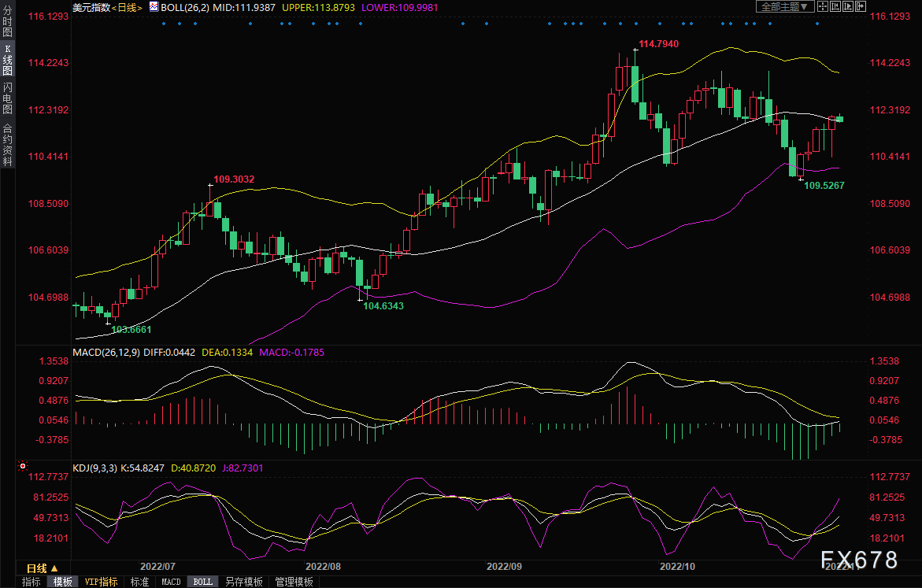
Task: Click the BOLL indicator chart icon
Action: pos(153,7)
